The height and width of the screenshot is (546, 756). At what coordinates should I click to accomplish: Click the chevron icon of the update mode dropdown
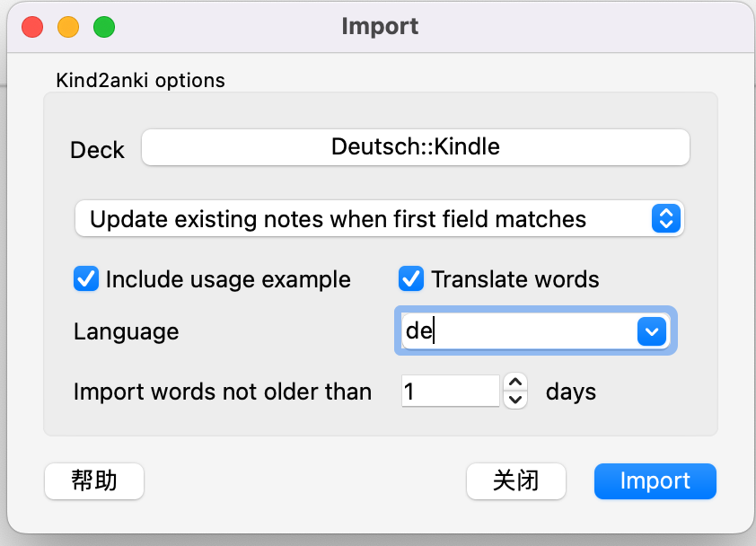tap(665, 218)
